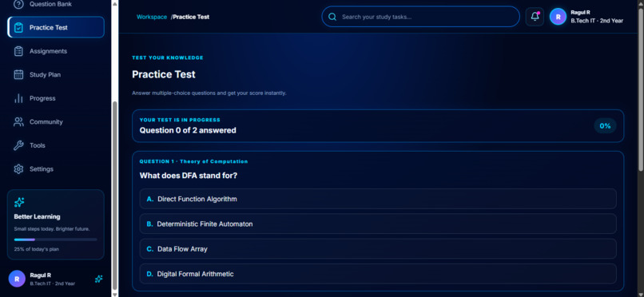Click Assignments clipboard icon
The image size is (644, 297).
tap(18, 51)
